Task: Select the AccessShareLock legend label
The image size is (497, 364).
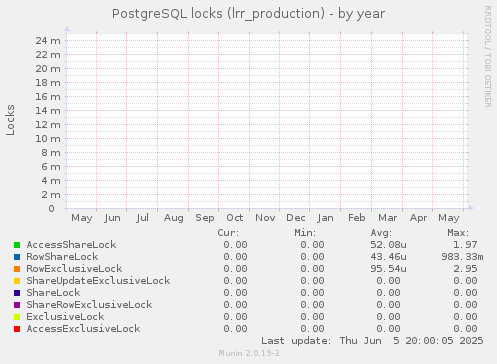Action: tap(71, 245)
